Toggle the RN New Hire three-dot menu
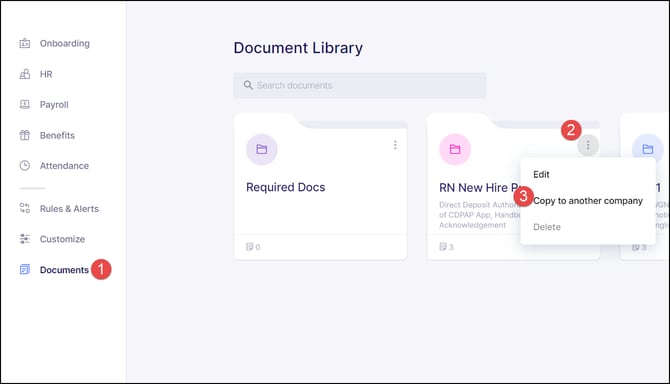 (588, 145)
